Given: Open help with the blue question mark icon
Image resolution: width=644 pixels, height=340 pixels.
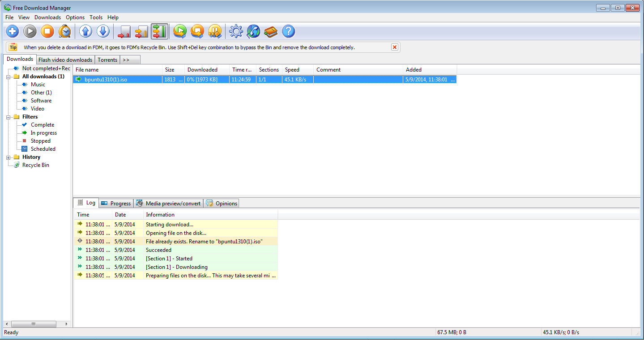Looking at the screenshot, I should coord(289,31).
